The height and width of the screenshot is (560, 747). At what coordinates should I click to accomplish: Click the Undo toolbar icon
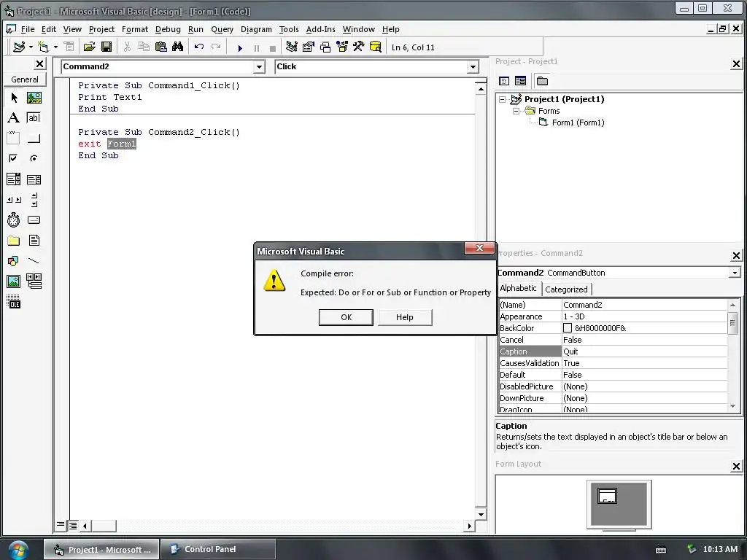(199, 47)
